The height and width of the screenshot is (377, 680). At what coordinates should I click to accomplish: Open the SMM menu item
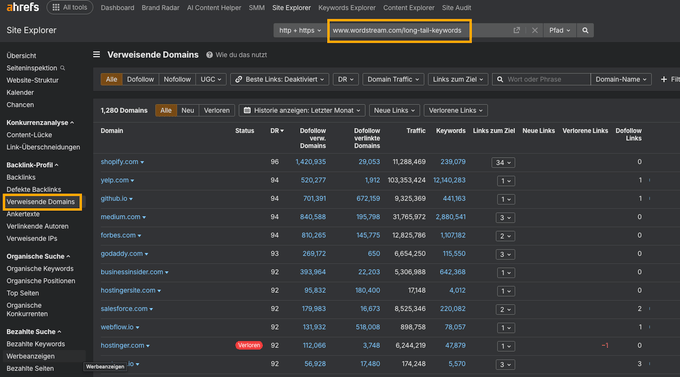pyautogui.click(x=256, y=8)
